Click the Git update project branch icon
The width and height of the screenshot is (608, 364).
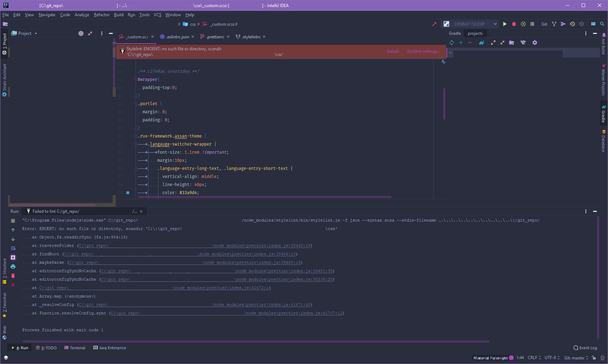554,24
